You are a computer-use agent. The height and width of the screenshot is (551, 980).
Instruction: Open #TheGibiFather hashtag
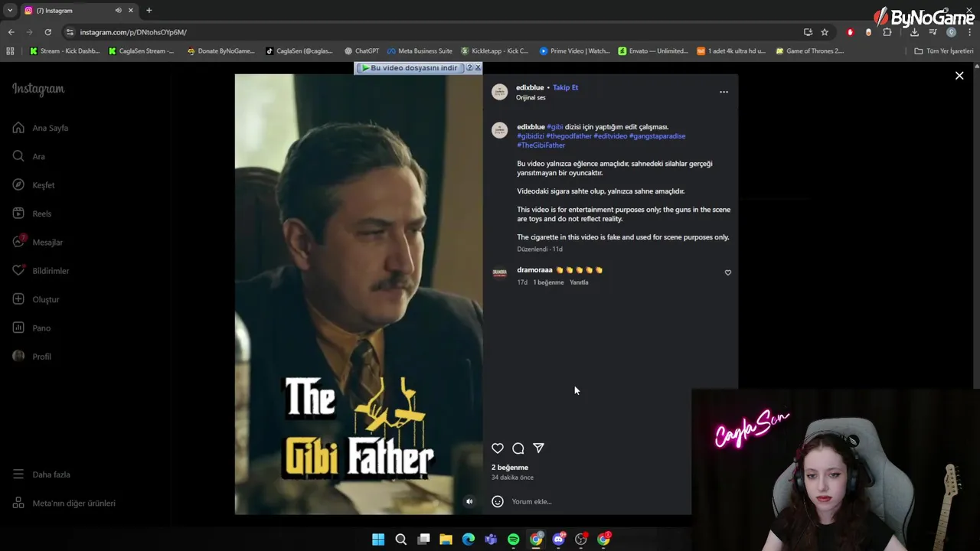point(541,145)
